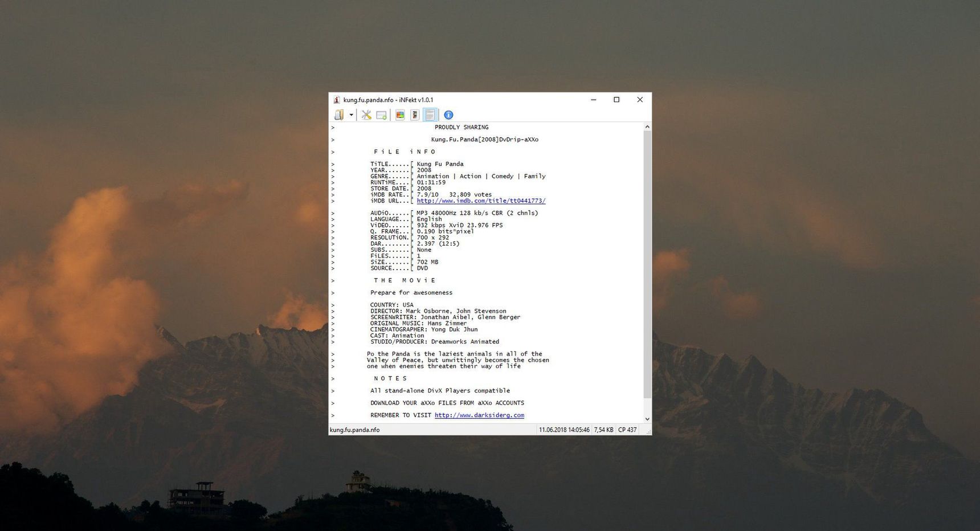Image resolution: width=980 pixels, height=531 pixels.
Task: Maximize the iNFekt window
Action: pos(616,100)
